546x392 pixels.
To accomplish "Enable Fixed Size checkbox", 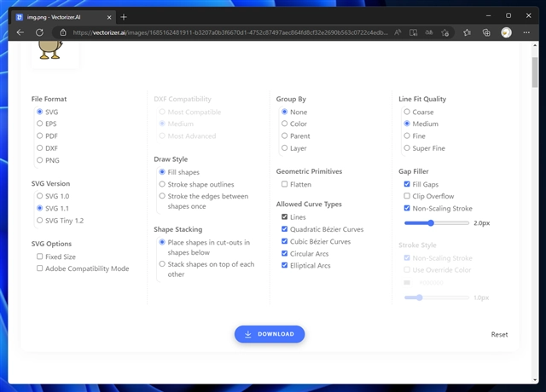I will click(x=40, y=257).
